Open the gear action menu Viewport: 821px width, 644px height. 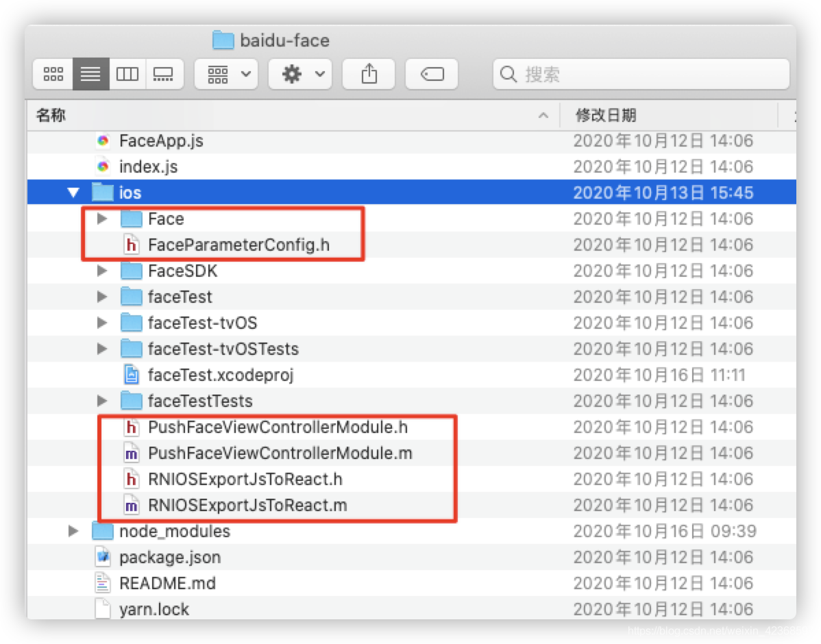pos(300,74)
